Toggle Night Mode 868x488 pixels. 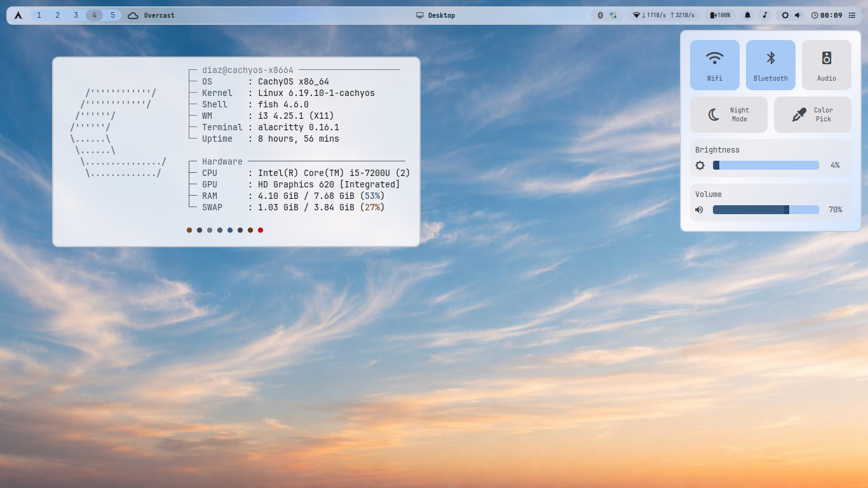point(729,114)
